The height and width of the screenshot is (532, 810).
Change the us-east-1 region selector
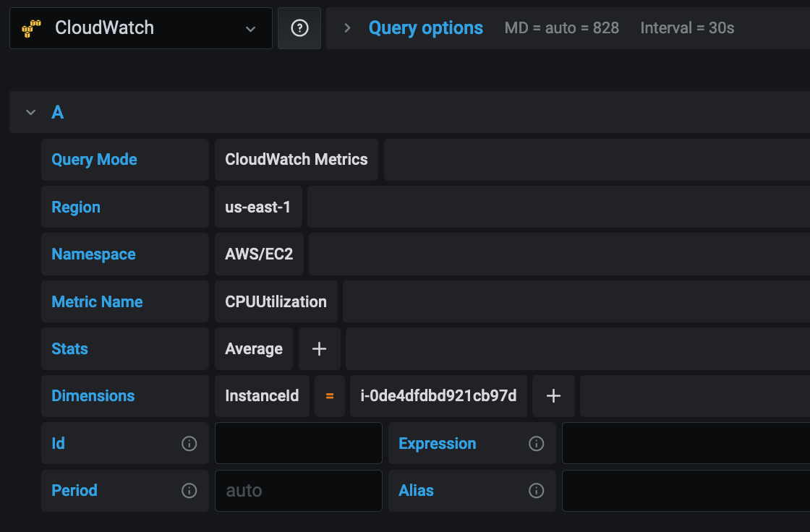click(258, 207)
